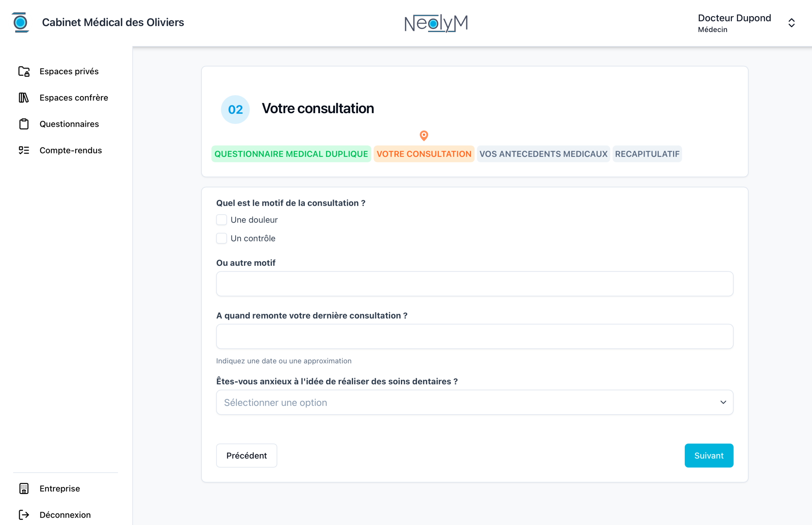Viewport: 812px width, 525px height.
Task: Select Questionnaire Medical Duplique step tab
Action: click(291, 154)
